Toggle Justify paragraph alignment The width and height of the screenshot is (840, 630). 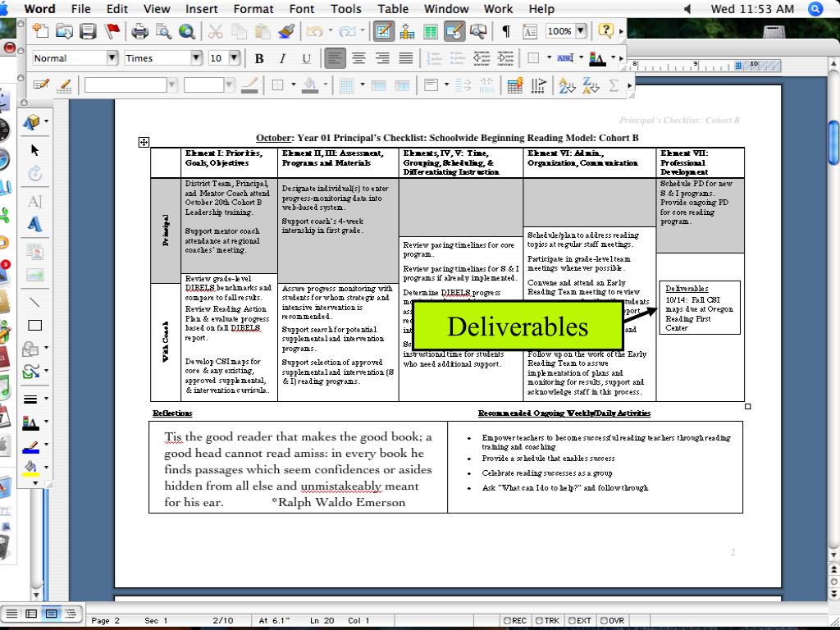pyautogui.click(x=406, y=58)
